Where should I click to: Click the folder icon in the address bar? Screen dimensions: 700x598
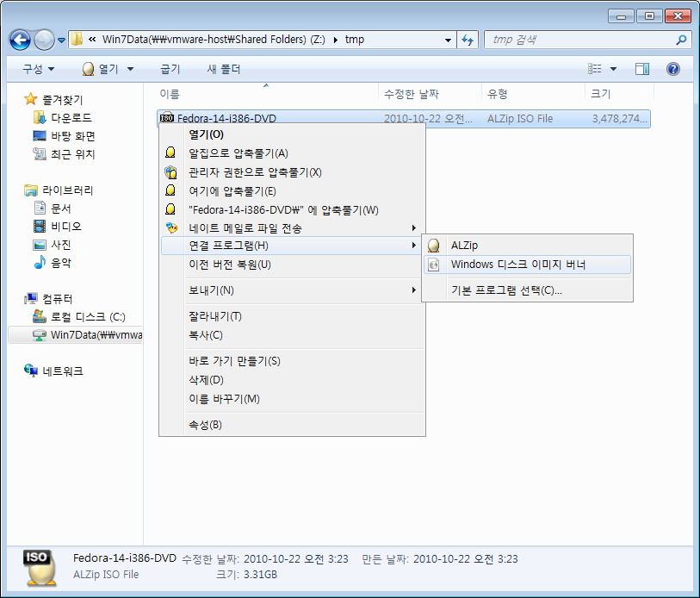[77, 40]
